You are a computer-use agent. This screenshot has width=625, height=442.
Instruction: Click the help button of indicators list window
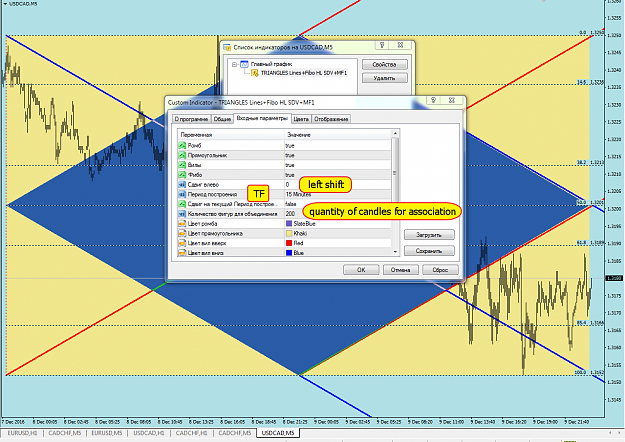(382, 45)
